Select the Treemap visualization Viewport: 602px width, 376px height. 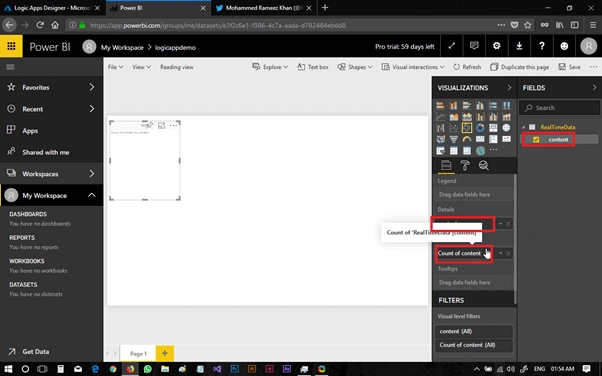point(493,128)
